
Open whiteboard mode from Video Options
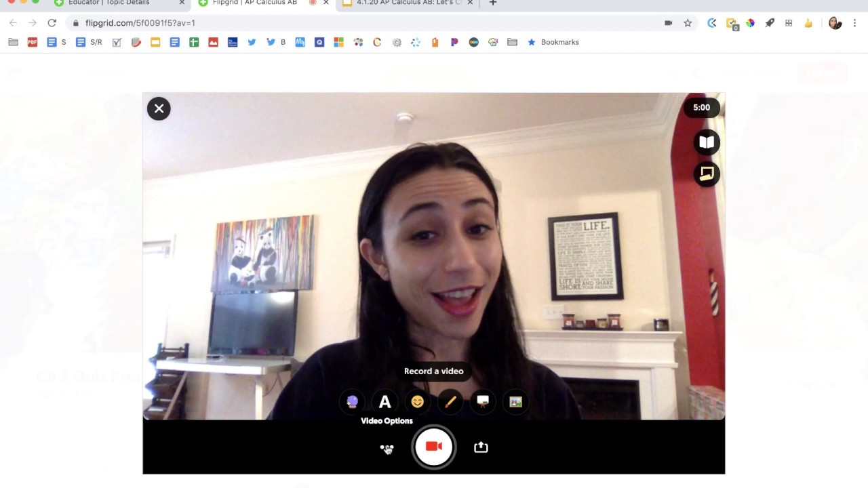[483, 402]
